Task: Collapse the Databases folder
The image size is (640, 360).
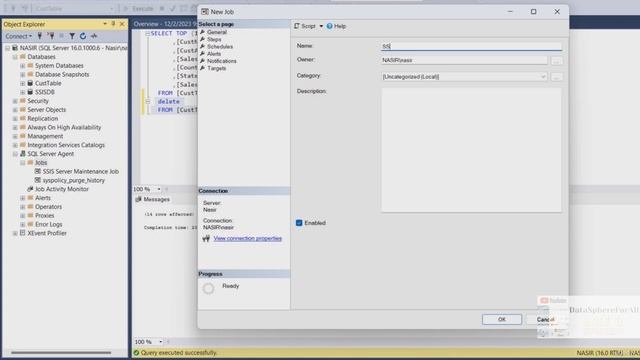Action: [x=15, y=57]
